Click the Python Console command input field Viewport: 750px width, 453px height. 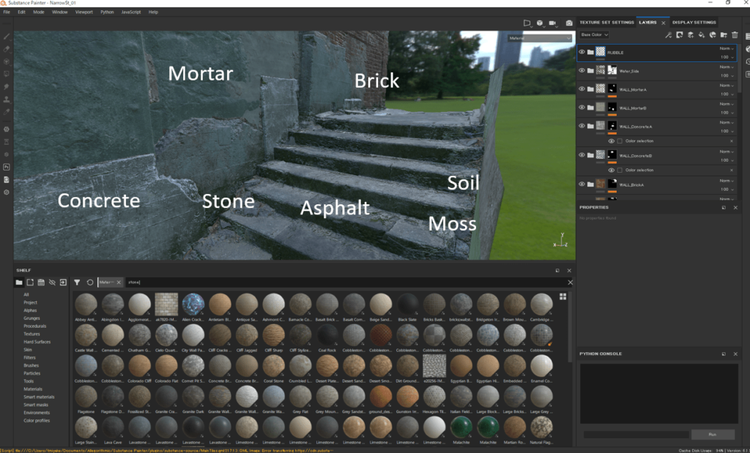click(636, 434)
